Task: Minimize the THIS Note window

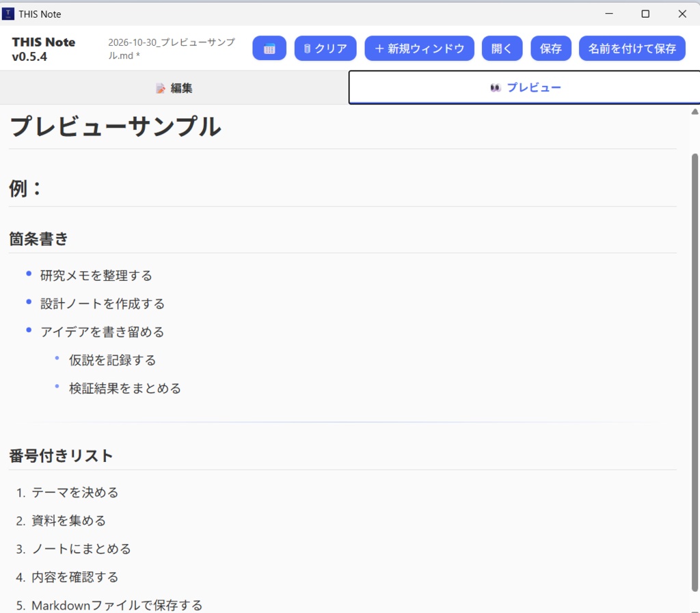Action: pos(609,14)
